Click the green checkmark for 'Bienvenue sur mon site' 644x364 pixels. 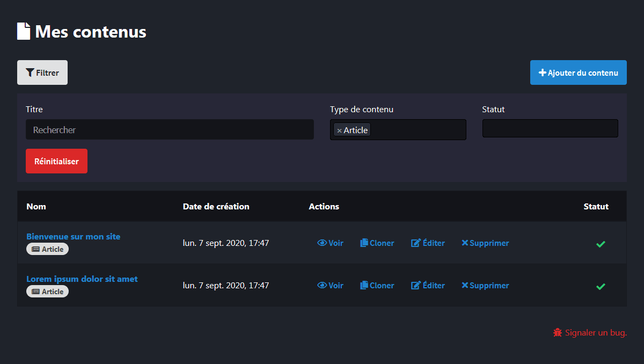pyautogui.click(x=601, y=244)
